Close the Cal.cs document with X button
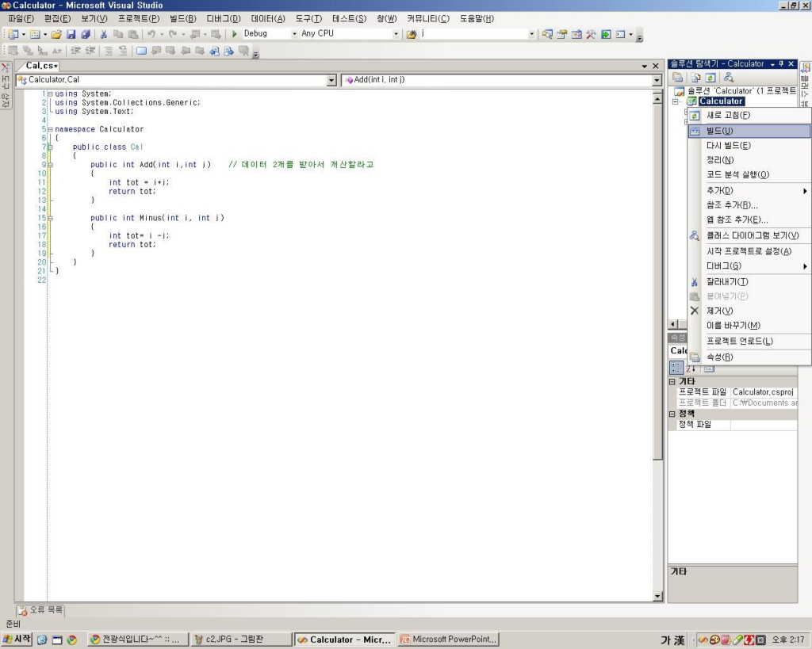The width and height of the screenshot is (812, 649). pyautogui.click(x=656, y=66)
